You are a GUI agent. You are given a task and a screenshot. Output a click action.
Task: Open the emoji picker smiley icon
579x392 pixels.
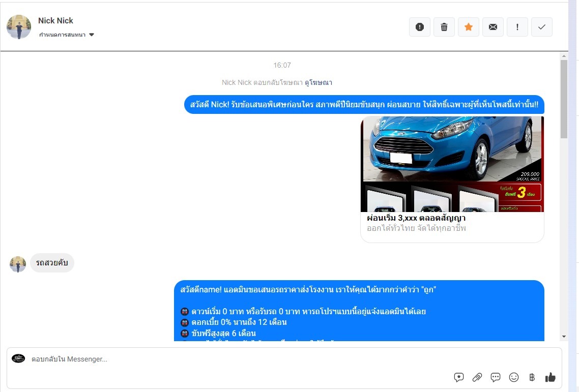(x=514, y=377)
